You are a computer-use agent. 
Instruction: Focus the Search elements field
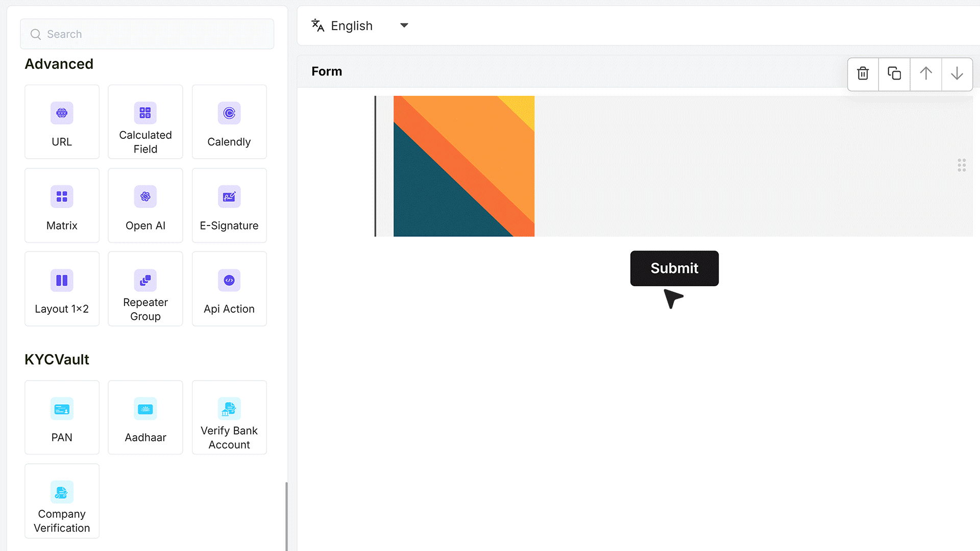pyautogui.click(x=147, y=34)
